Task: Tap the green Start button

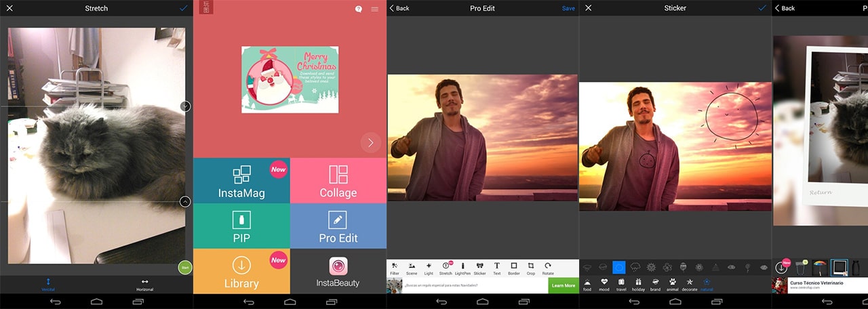Action: click(x=185, y=268)
